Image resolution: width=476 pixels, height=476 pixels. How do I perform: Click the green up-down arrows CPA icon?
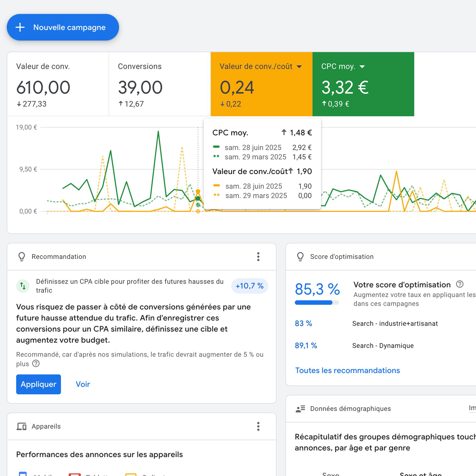click(23, 286)
